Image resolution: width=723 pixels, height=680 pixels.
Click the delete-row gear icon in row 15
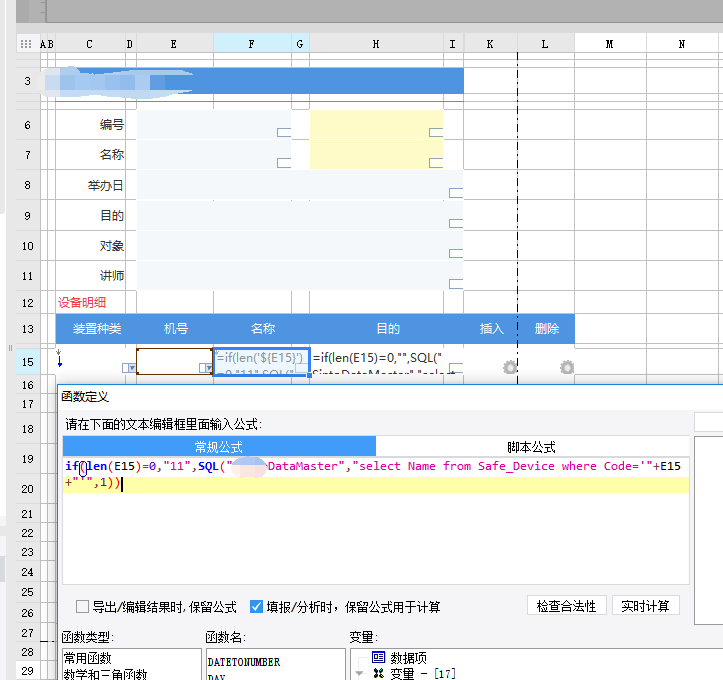click(x=567, y=368)
